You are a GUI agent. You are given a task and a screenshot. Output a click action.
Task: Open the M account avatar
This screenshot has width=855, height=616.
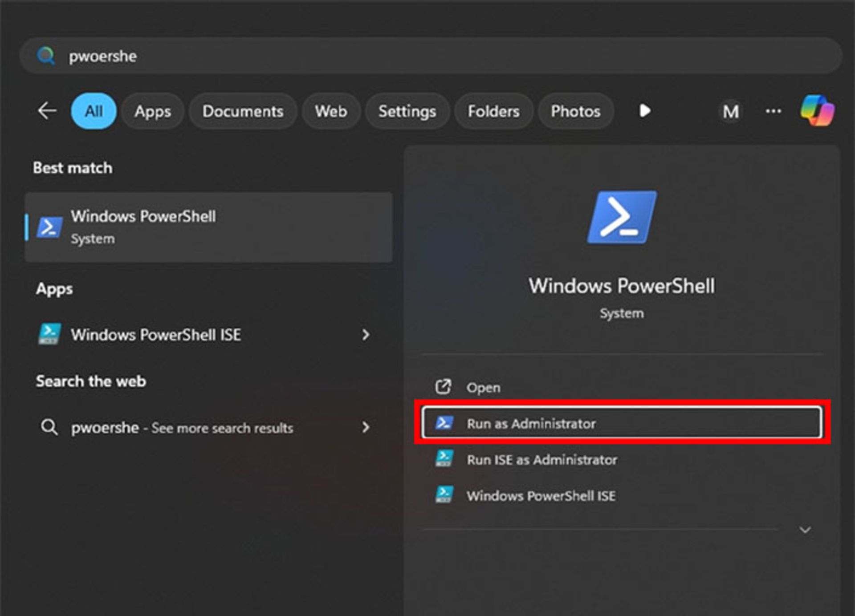(731, 111)
